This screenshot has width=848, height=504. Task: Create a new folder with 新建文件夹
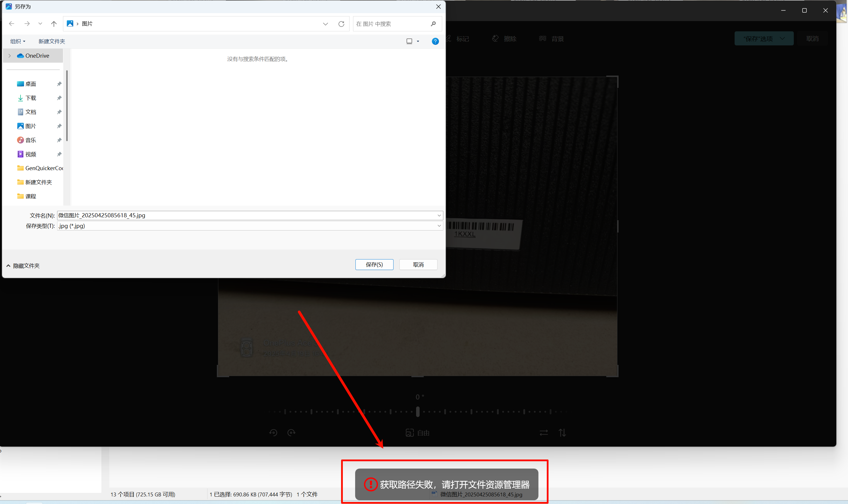[52, 41]
